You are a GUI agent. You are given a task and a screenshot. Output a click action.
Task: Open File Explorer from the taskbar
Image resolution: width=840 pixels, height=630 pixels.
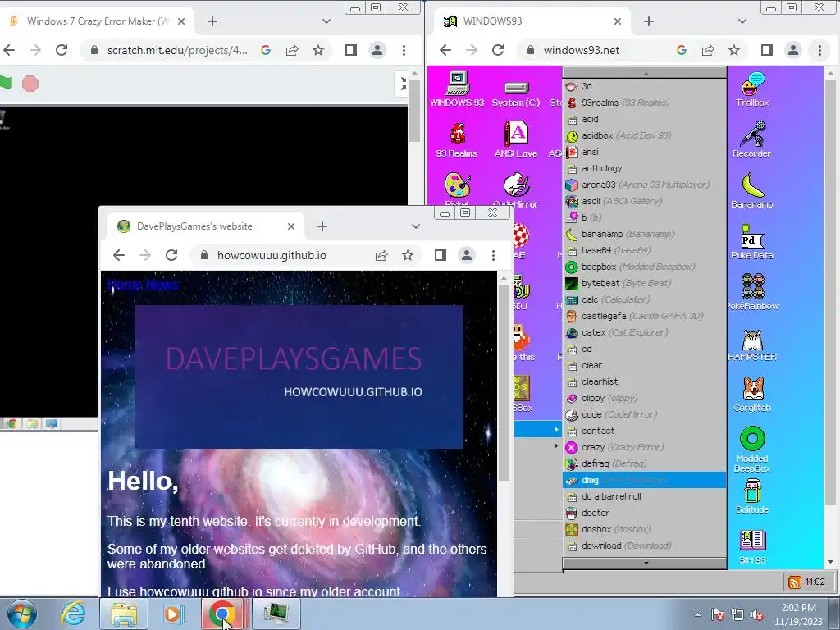click(x=124, y=614)
